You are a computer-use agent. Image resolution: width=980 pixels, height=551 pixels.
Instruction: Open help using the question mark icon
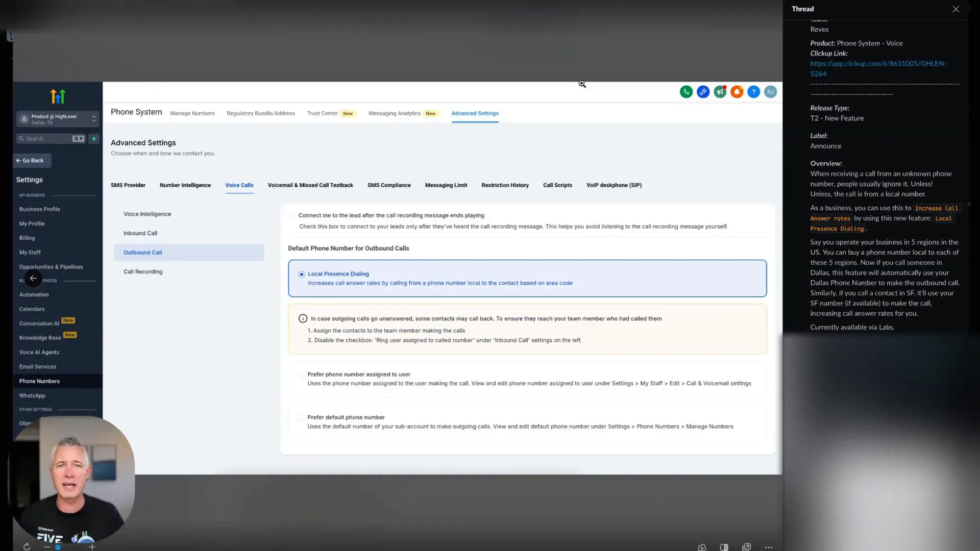[x=754, y=92]
